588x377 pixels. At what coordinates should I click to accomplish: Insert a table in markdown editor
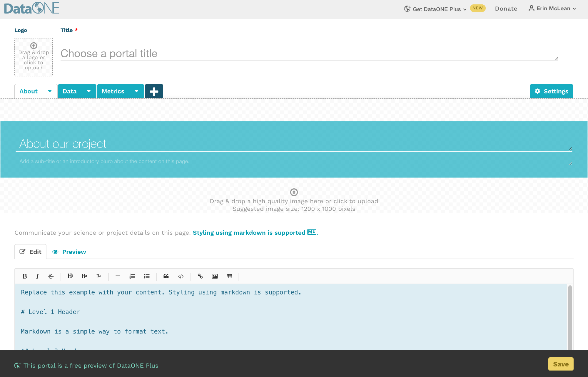(230, 276)
